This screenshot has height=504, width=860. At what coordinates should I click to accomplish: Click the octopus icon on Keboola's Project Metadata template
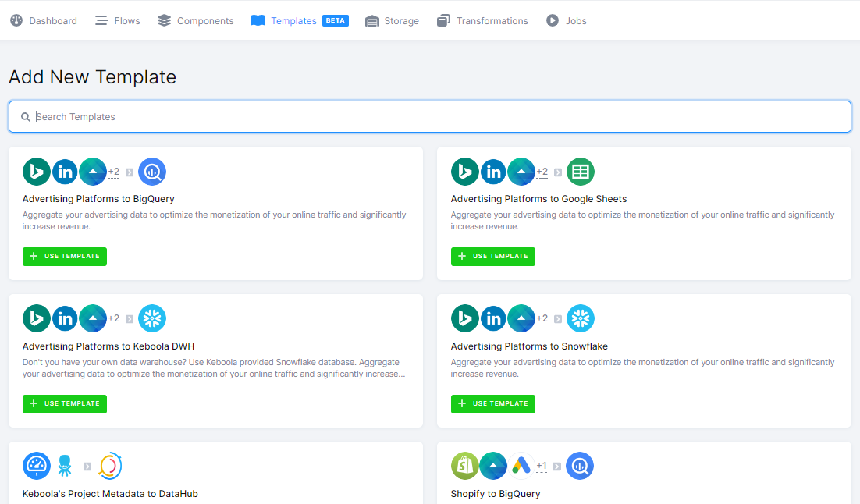(x=66, y=465)
